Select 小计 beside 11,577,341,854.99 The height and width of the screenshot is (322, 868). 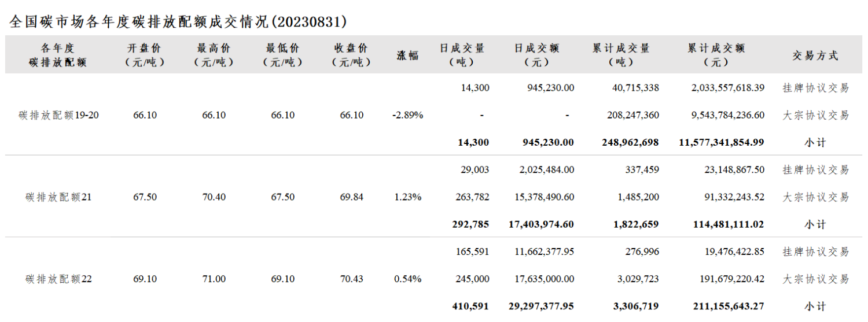pyautogui.click(x=815, y=143)
